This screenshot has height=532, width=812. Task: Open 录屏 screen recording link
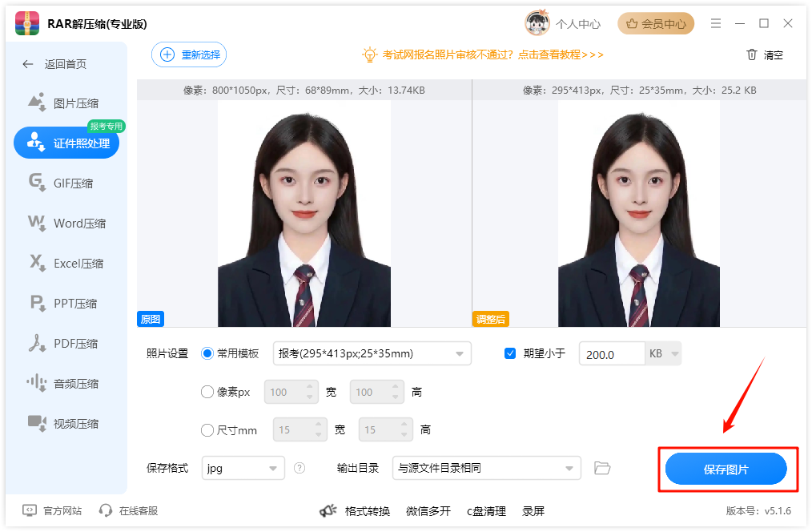(x=533, y=511)
